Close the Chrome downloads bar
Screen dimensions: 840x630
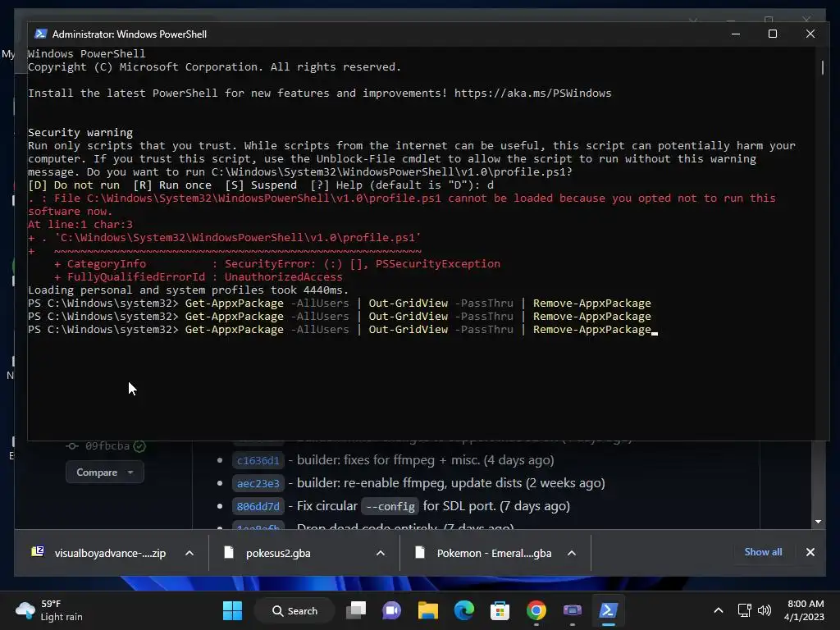pyautogui.click(x=810, y=552)
